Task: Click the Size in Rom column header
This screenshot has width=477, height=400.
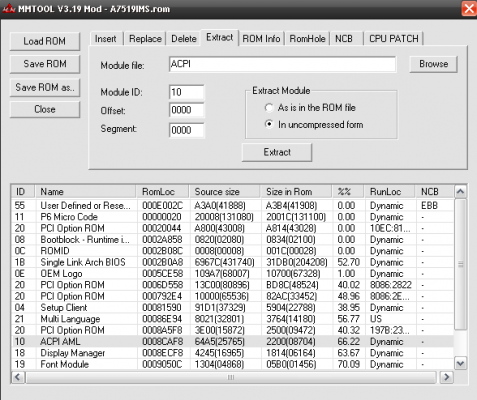Action: [x=297, y=192]
